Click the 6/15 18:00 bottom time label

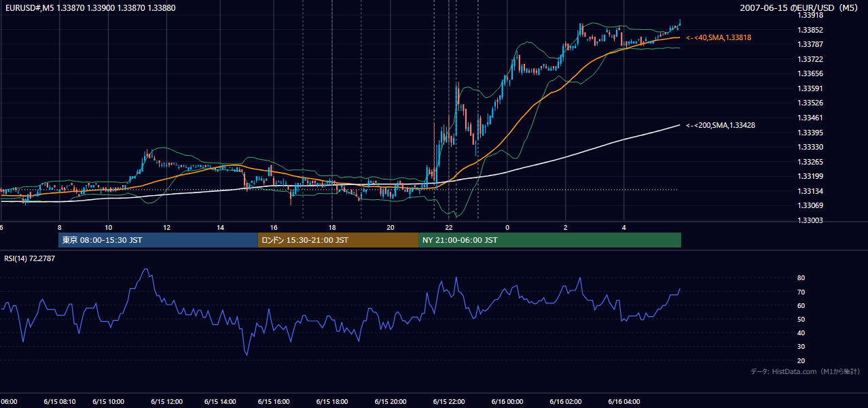332,401
